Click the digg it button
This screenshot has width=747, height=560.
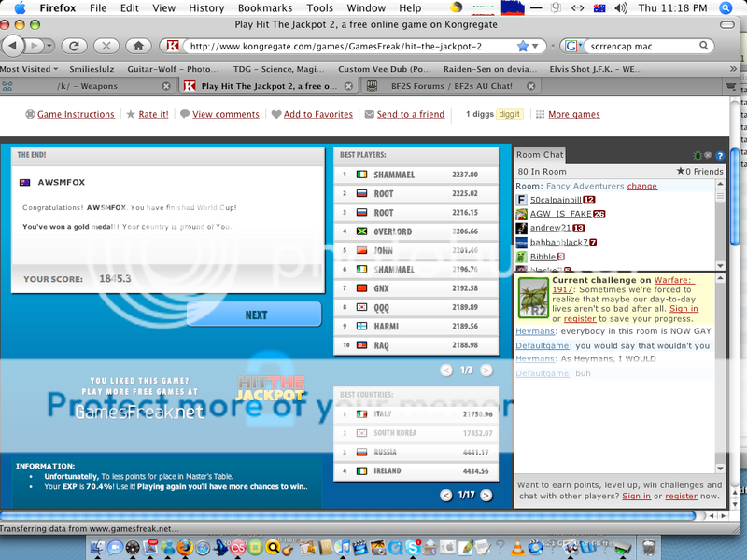point(509,114)
